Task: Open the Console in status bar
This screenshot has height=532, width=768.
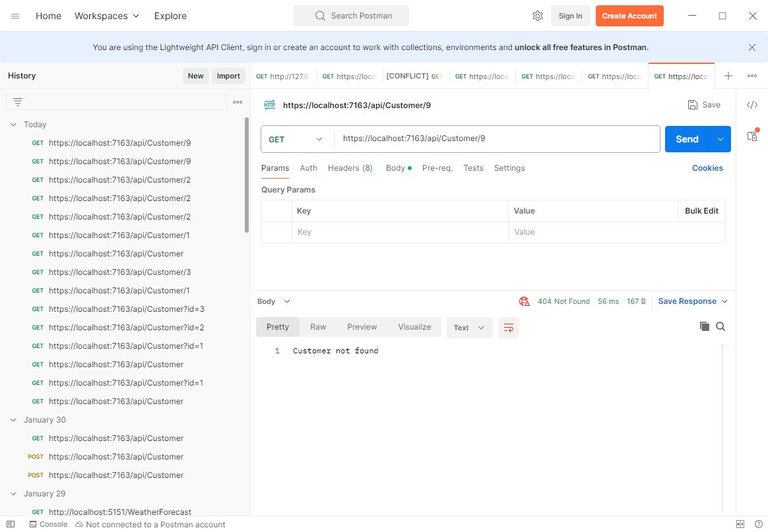Action: coord(48,524)
